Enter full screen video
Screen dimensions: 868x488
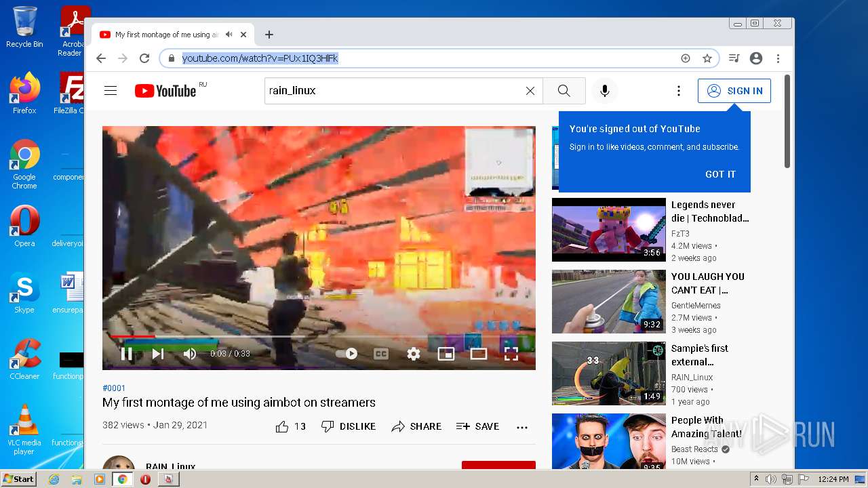[511, 353]
